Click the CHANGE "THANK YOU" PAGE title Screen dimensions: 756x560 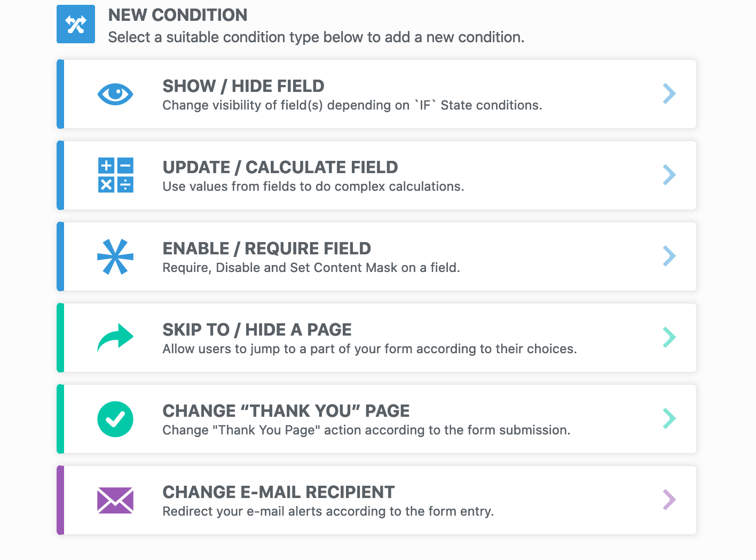[286, 411]
